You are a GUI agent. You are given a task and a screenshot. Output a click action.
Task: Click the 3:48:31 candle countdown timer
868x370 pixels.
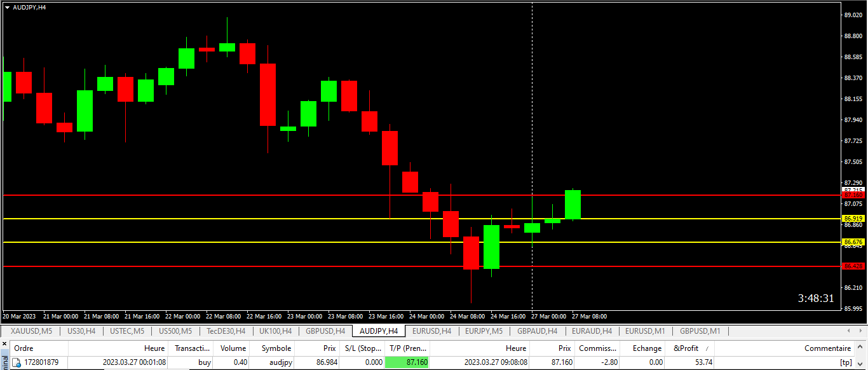click(816, 298)
